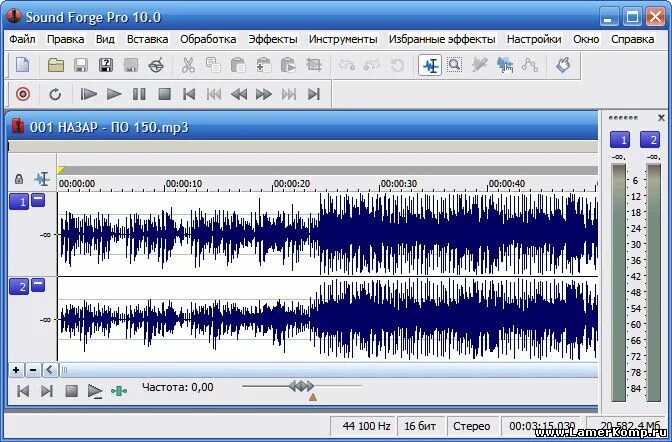
Task: Open a file using the folder icon
Action: [56, 65]
